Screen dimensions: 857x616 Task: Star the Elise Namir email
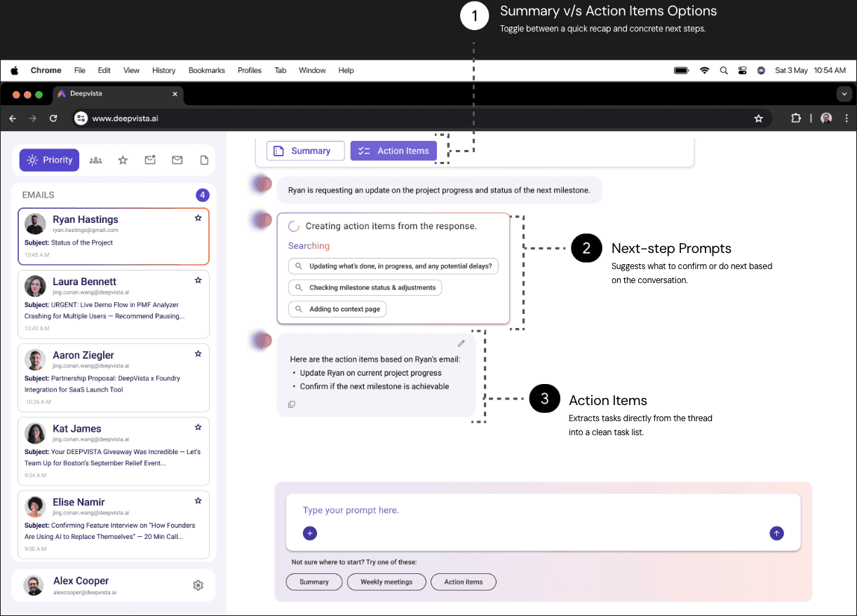point(198,501)
